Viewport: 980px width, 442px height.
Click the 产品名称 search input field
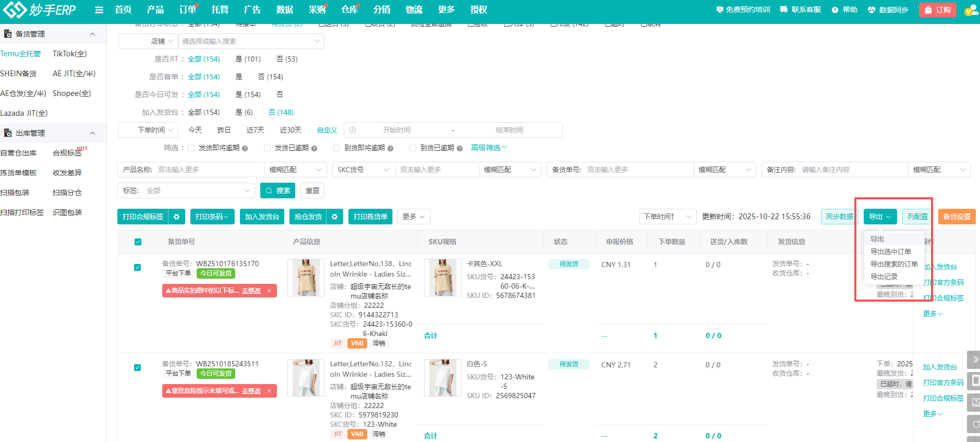[209, 170]
